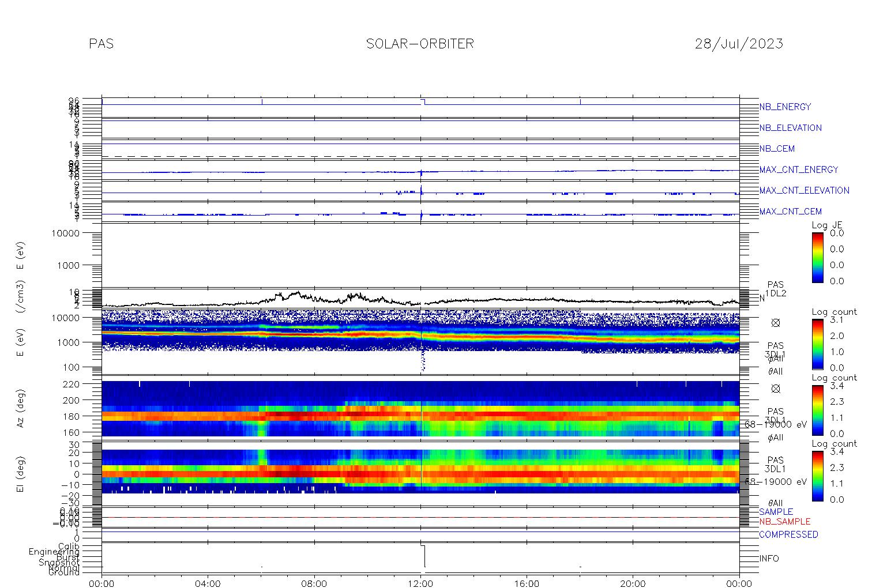The width and height of the screenshot is (872, 588).
Task: Select the PAS title text
Action: (102, 44)
